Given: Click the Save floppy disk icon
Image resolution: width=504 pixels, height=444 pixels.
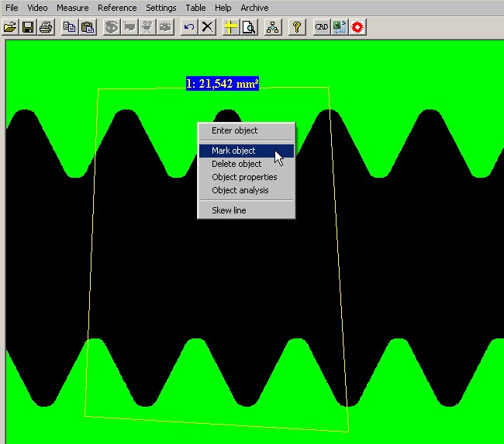Looking at the screenshot, I should pos(28,27).
